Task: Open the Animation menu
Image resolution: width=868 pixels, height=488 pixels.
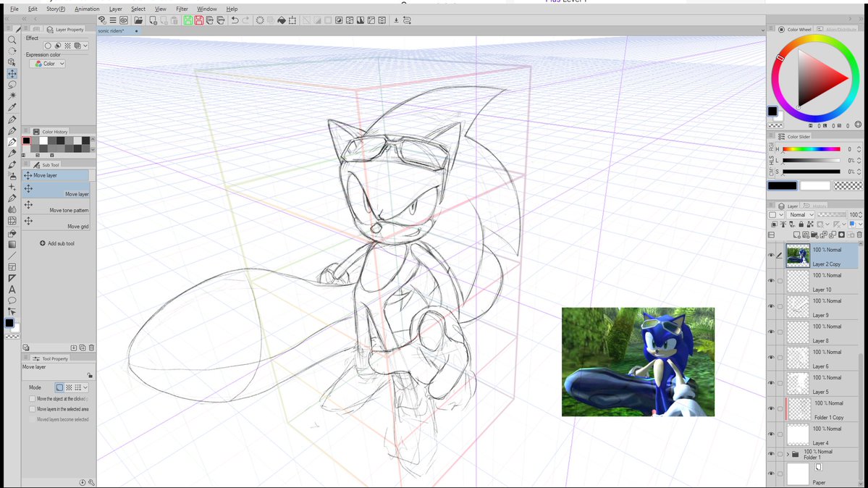Action: click(x=87, y=9)
